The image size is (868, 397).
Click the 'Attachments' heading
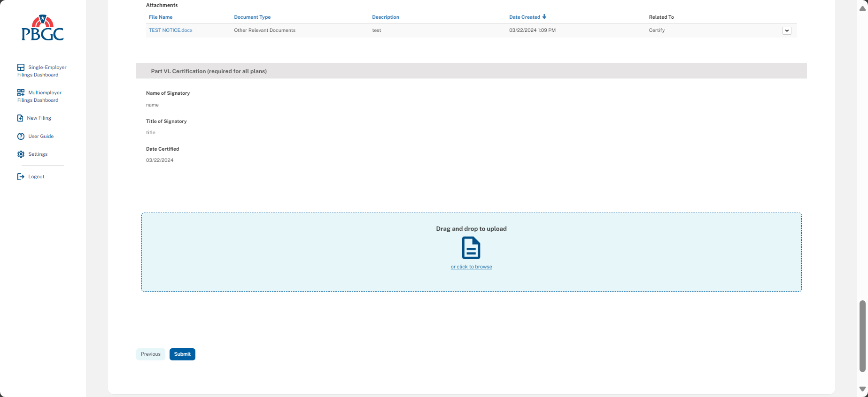point(162,6)
